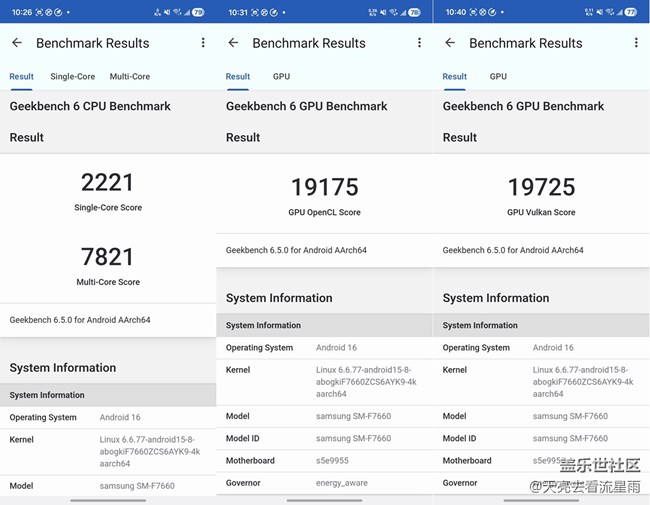The width and height of the screenshot is (650, 505).
Task: Open the GPU tab on the OpenCL results screen
Action: 281,76
